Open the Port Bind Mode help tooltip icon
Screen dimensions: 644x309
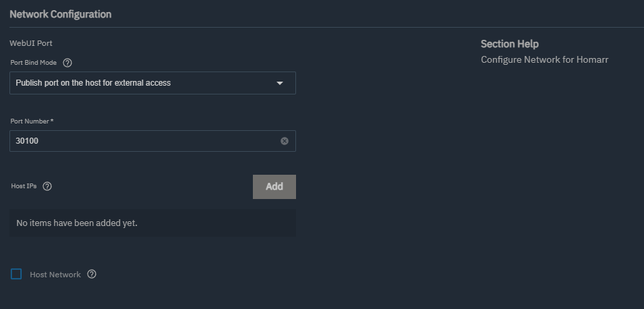pyautogui.click(x=67, y=63)
